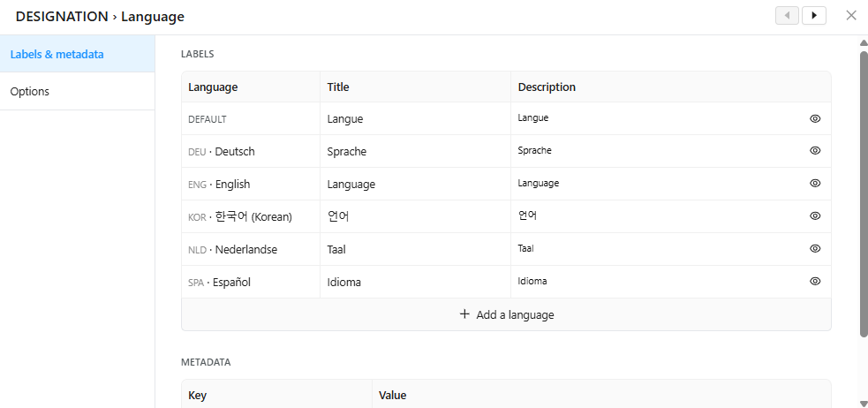
Task: Click the METADATA section heading
Action: point(206,363)
